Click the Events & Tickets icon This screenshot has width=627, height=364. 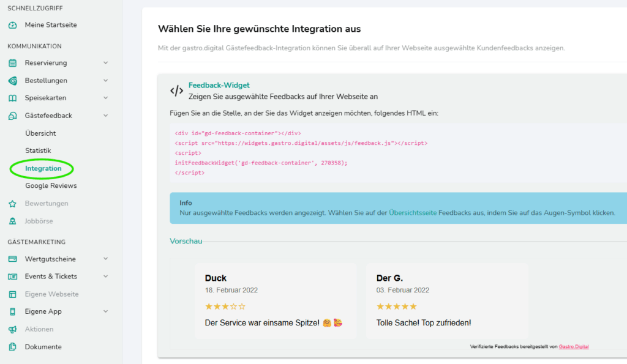pyautogui.click(x=12, y=277)
